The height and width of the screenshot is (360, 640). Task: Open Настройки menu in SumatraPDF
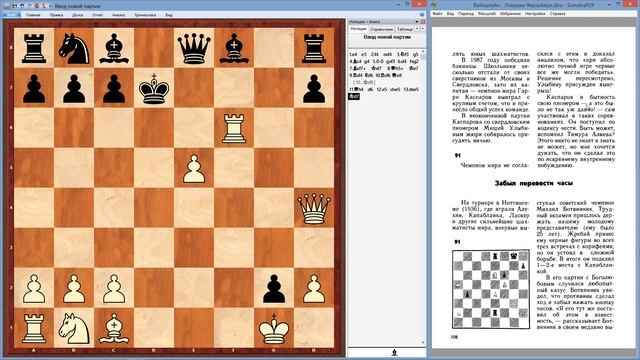tap(535, 13)
